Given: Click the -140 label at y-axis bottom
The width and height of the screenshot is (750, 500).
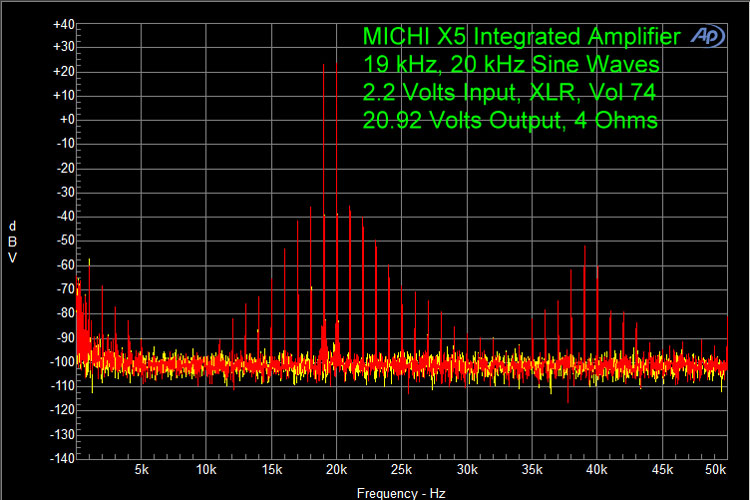Looking at the screenshot, I should tap(62, 458).
